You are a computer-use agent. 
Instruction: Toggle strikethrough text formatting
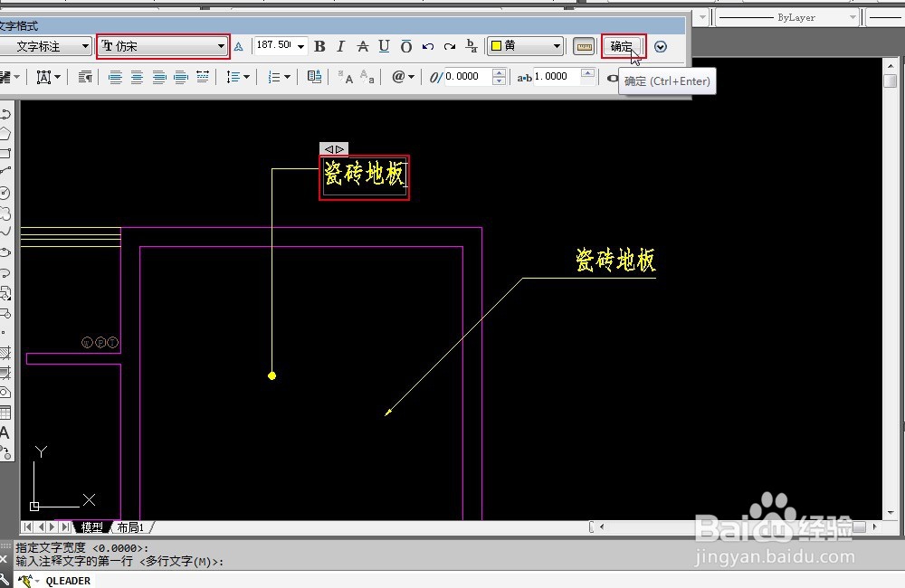363,47
